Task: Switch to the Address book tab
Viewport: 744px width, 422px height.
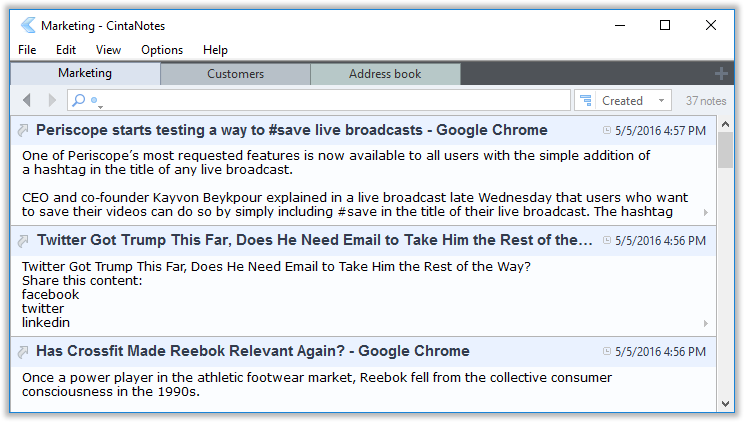Action: pos(385,74)
